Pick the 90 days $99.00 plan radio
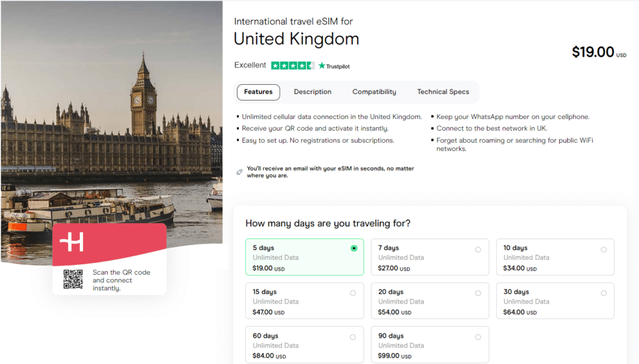 click(x=478, y=336)
